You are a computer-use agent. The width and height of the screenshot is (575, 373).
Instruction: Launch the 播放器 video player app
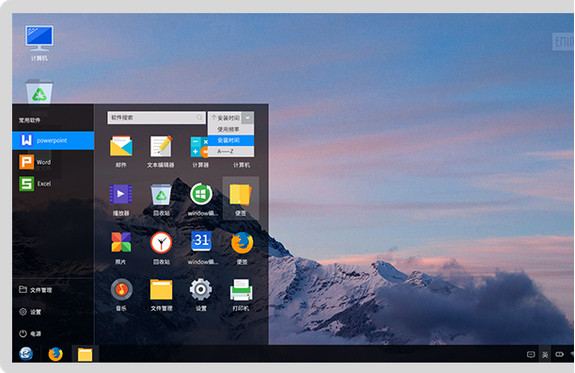point(121,194)
